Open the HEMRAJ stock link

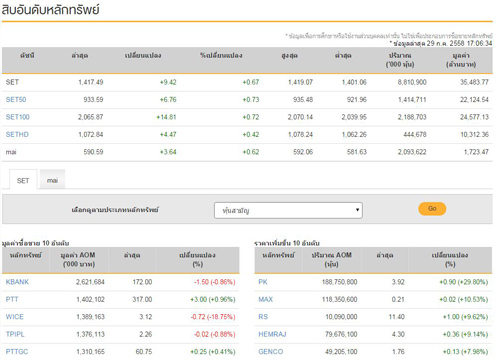(272, 334)
